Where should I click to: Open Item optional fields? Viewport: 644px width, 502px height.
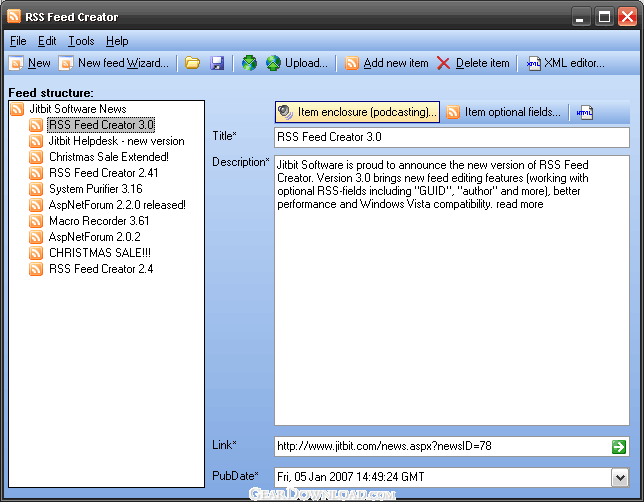tap(504, 112)
